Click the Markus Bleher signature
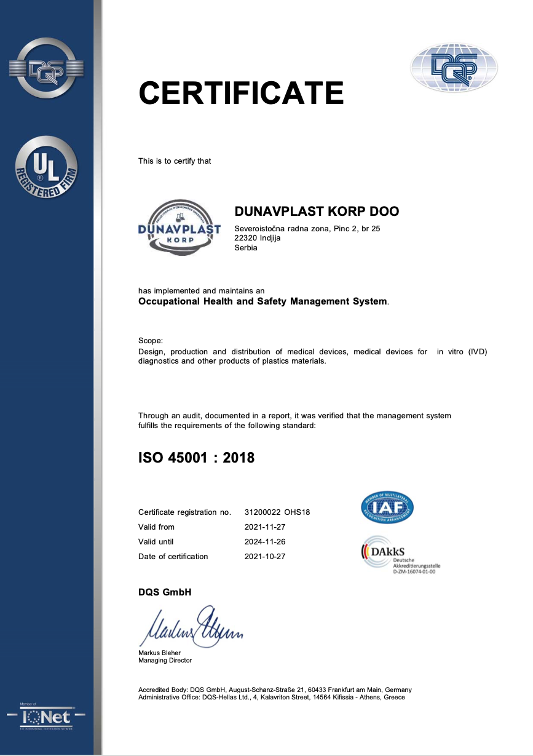Image resolution: width=533 pixels, height=756 pixels. pyautogui.click(x=191, y=626)
